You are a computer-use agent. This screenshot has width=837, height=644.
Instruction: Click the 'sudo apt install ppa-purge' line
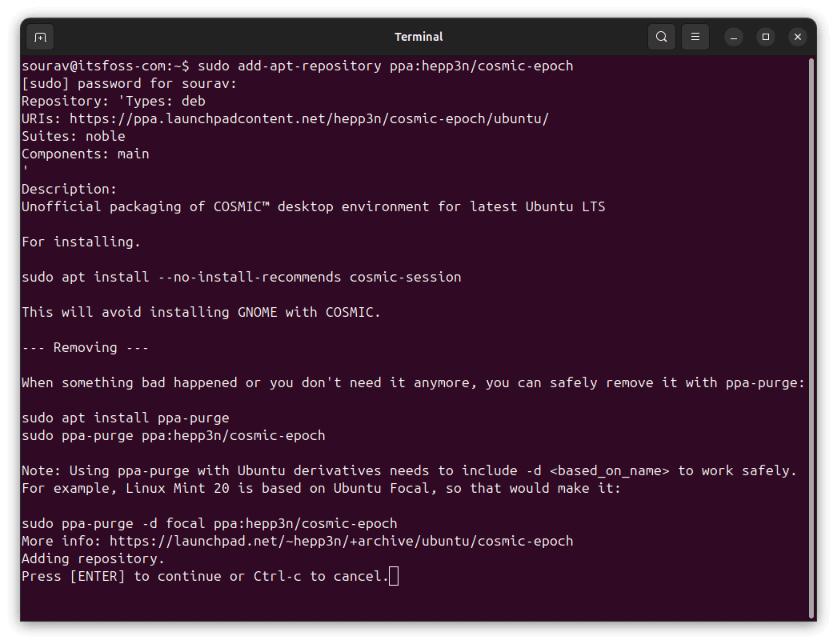[125, 418]
